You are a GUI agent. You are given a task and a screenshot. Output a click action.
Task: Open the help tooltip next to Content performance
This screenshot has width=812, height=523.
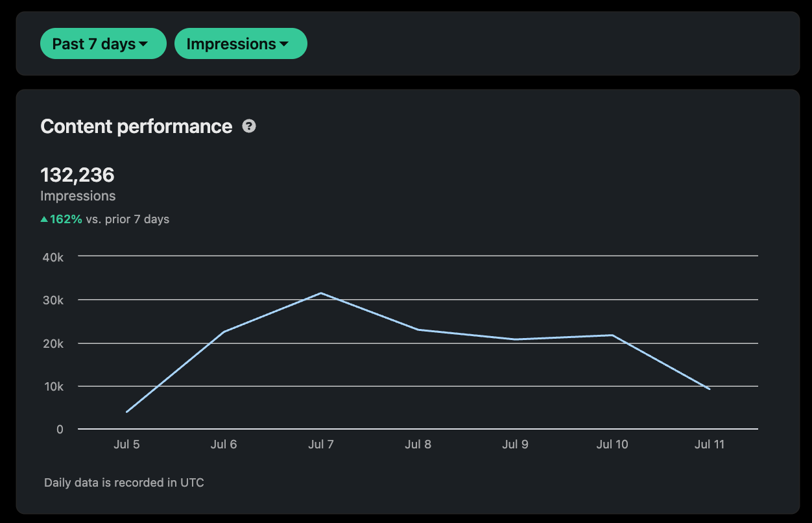point(248,127)
